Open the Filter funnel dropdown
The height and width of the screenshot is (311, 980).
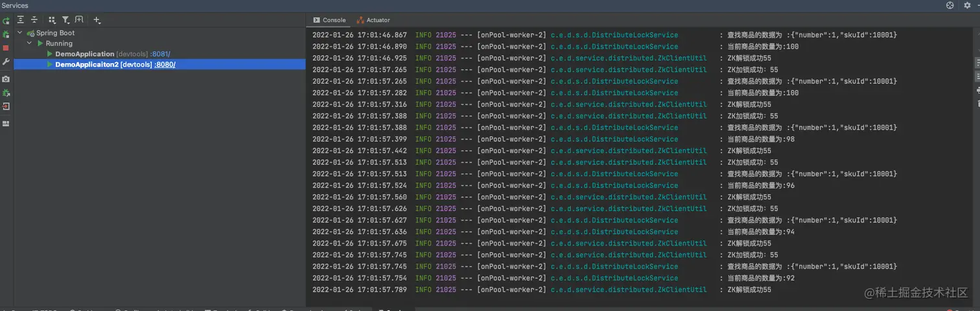(x=66, y=20)
